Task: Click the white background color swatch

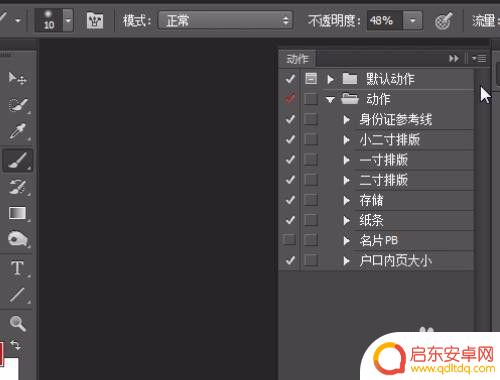Action: click(x=10, y=369)
